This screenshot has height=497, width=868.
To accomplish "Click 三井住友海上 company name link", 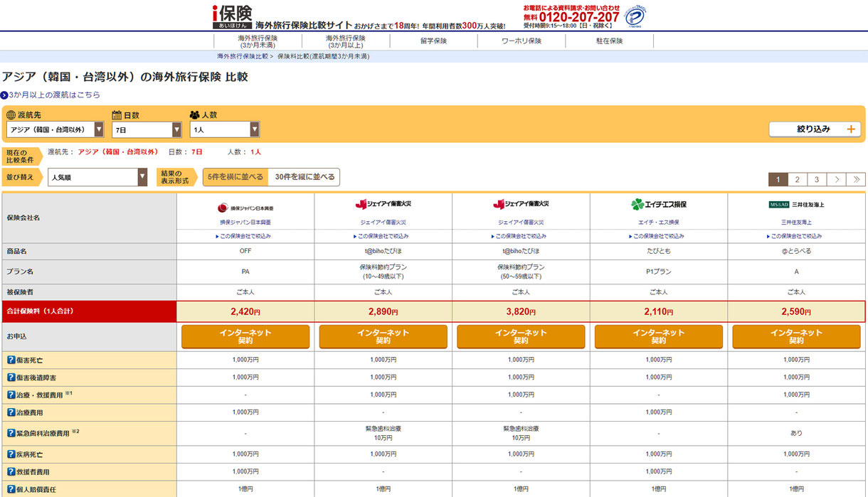I will point(796,223).
